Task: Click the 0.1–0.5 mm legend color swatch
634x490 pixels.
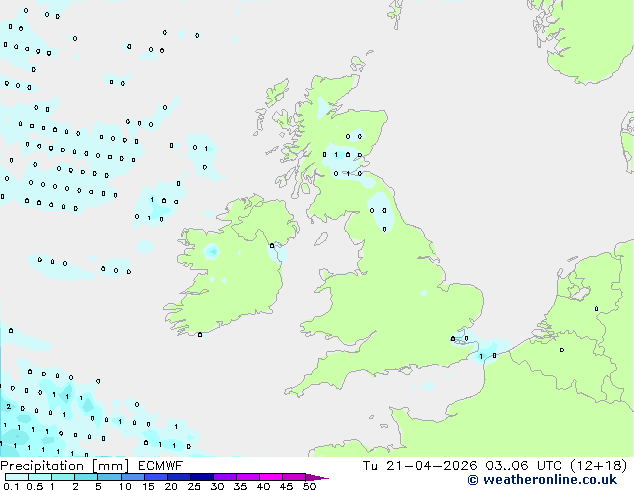Action: [17, 477]
